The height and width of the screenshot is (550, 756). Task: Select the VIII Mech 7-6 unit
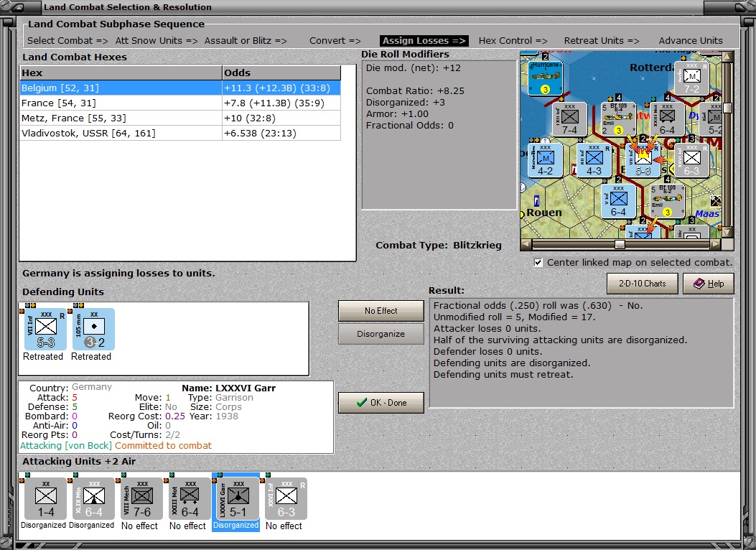click(x=141, y=498)
